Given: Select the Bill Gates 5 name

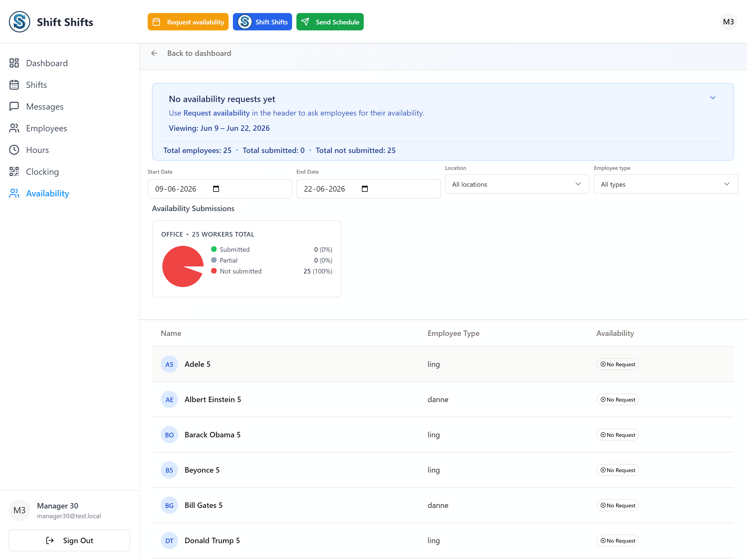Looking at the screenshot, I should point(204,505).
